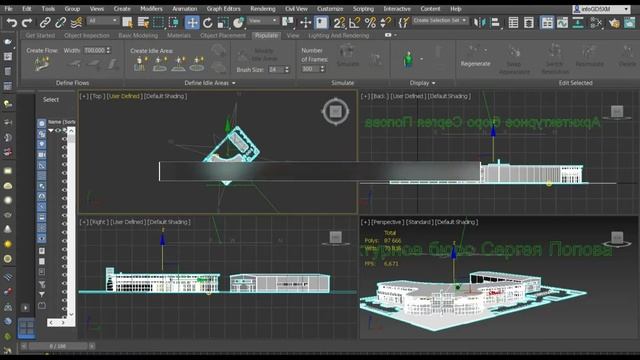The image size is (640, 360).
Task: Click the Align tool icon
Action: pos(496,22)
